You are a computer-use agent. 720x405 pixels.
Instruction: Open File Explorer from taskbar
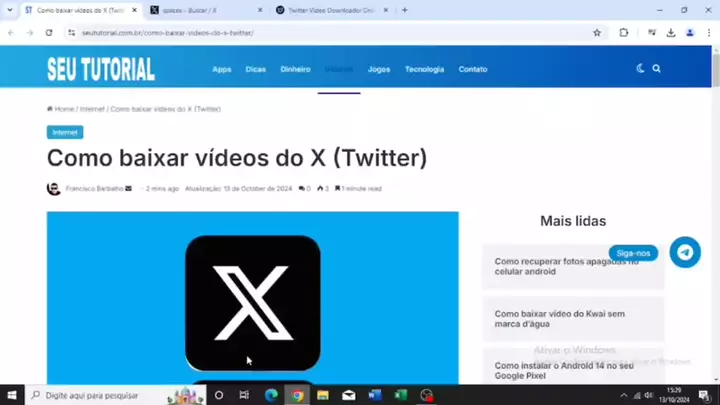[x=323, y=395]
